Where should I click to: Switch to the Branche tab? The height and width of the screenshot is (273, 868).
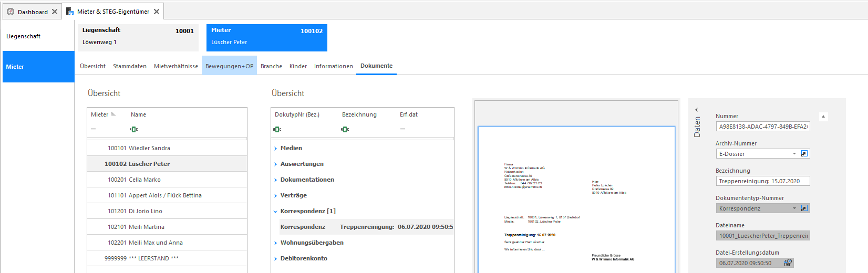[x=271, y=66]
